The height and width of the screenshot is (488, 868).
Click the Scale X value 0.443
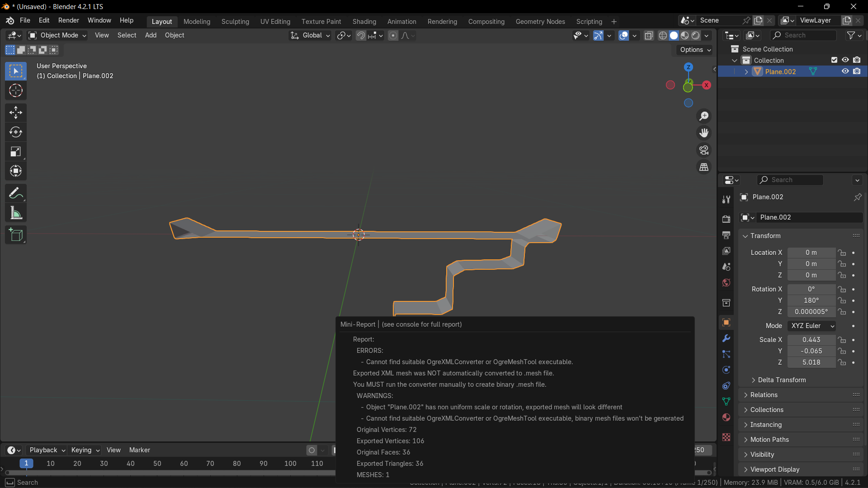point(811,340)
